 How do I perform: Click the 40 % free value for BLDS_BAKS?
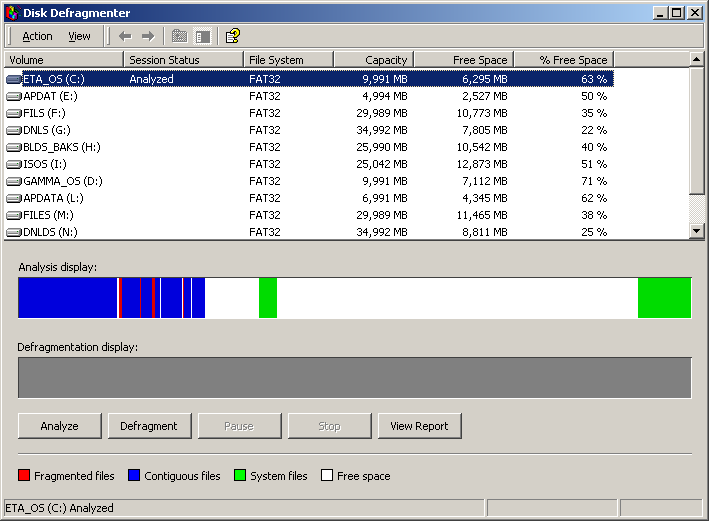pos(594,147)
